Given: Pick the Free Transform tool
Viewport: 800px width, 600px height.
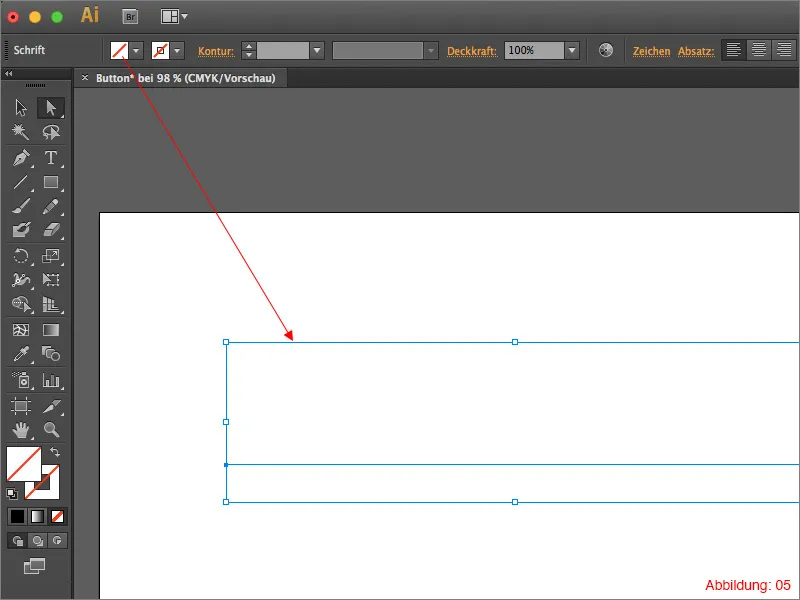Looking at the screenshot, I should click(51, 280).
